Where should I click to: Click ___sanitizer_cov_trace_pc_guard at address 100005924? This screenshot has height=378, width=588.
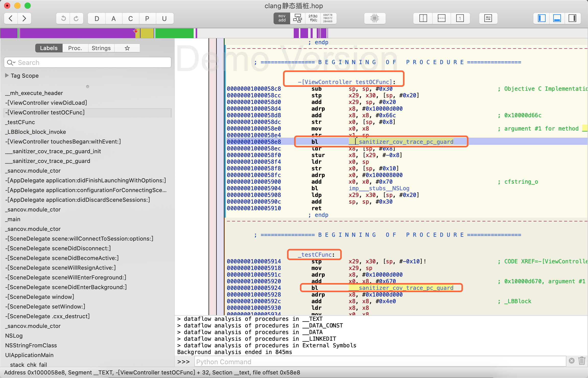pyautogui.click(x=401, y=288)
